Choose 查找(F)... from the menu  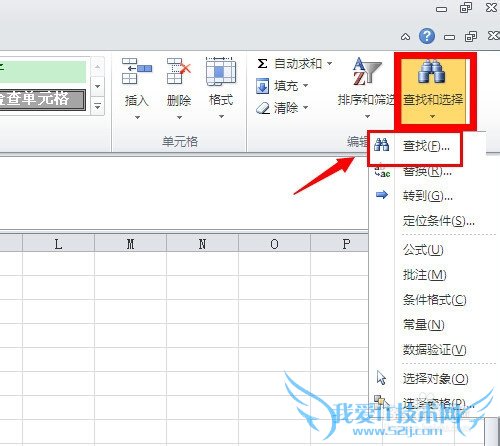pyautogui.click(x=426, y=146)
